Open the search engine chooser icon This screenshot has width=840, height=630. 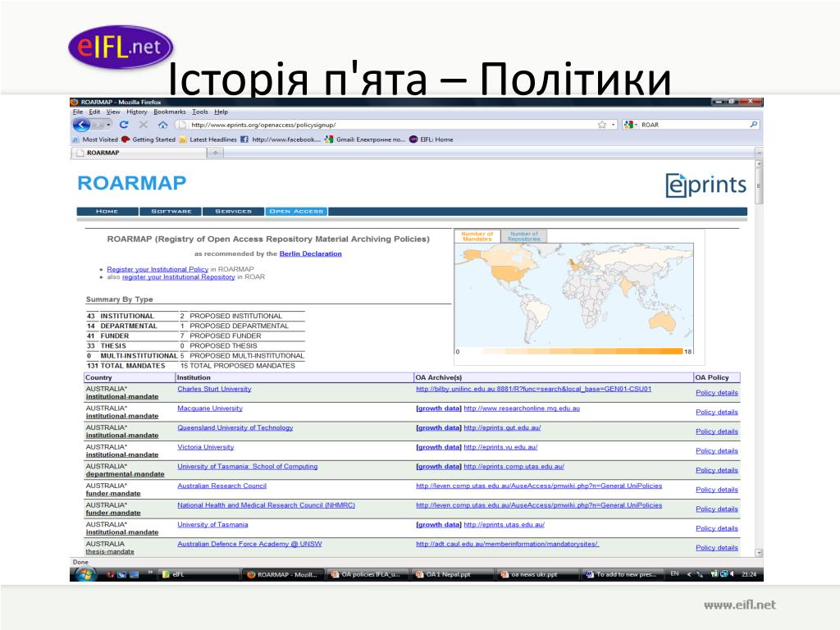coord(629,125)
